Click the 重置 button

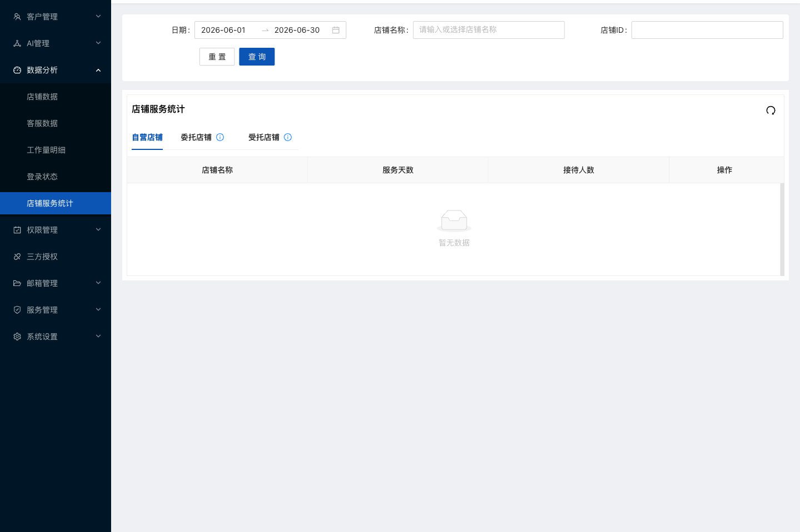coord(217,57)
